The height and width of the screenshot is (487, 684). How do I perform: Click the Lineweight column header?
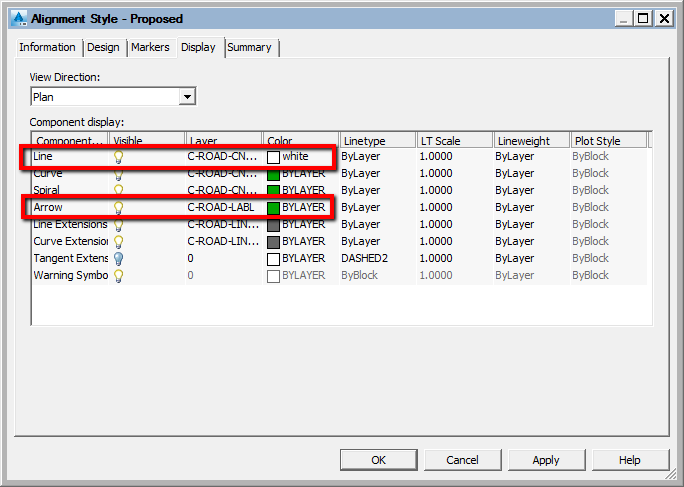coord(532,140)
